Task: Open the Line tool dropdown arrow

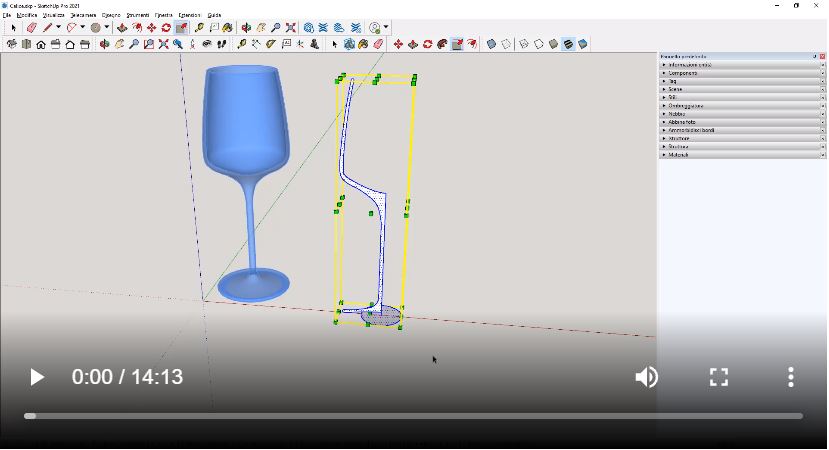Action: tap(58, 27)
